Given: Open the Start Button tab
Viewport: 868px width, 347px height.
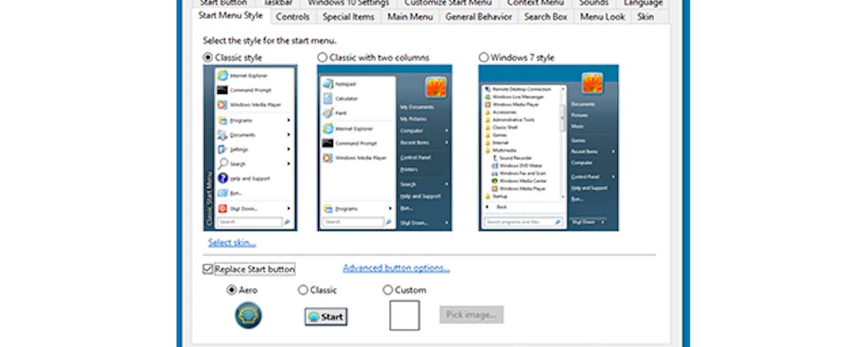Looking at the screenshot, I should (223, 3).
